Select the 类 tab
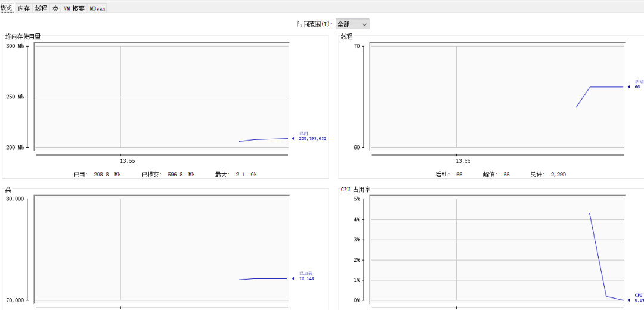 (55, 8)
